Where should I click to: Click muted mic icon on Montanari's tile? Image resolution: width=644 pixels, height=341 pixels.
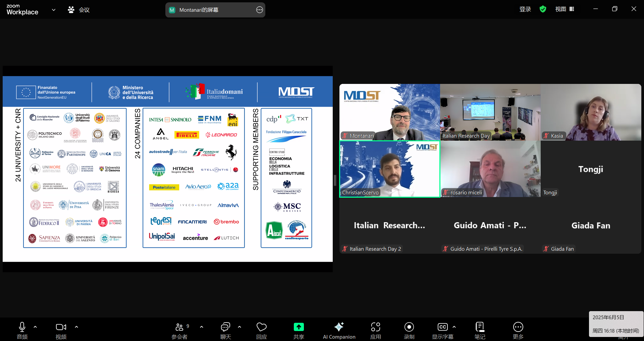(x=345, y=136)
